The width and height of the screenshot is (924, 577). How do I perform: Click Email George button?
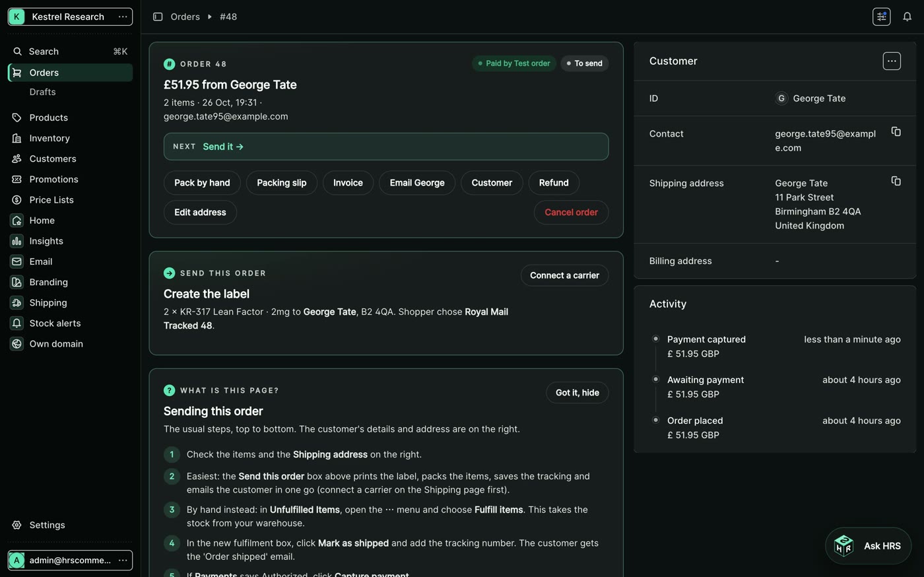click(417, 183)
